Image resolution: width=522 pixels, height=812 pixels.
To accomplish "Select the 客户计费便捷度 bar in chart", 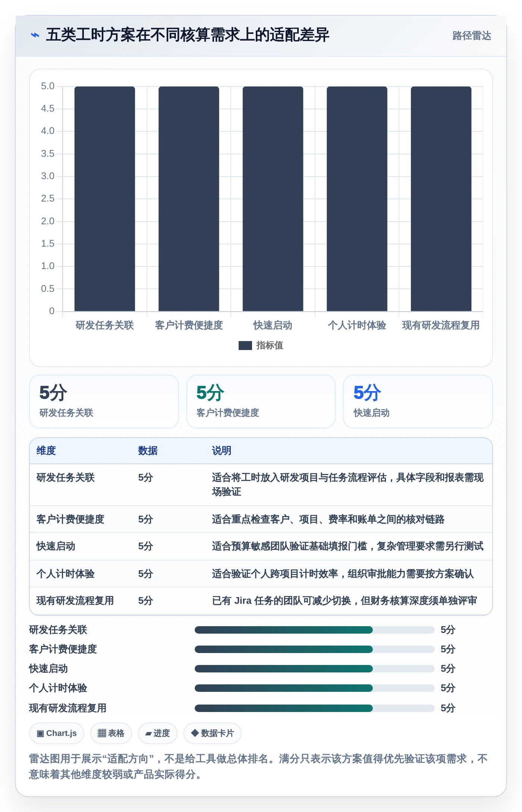I will point(189,199).
